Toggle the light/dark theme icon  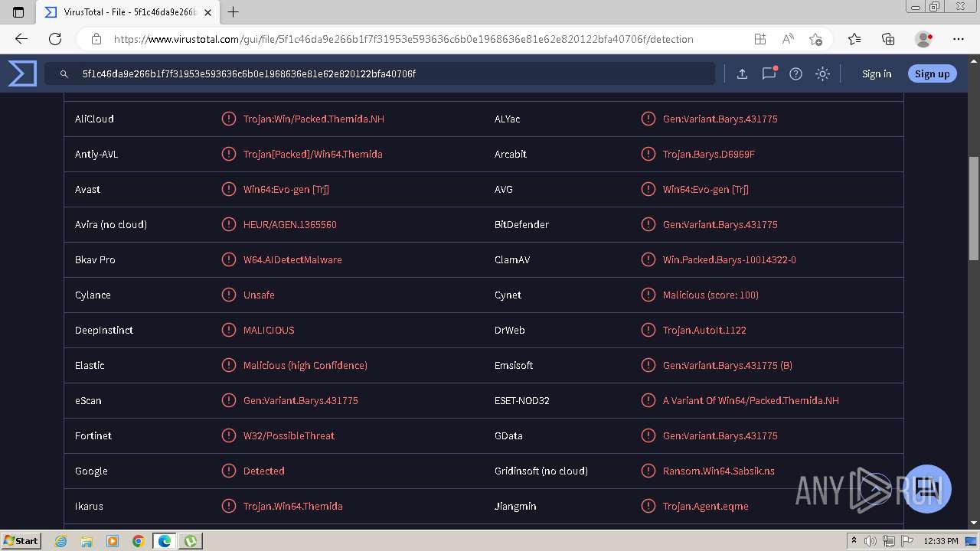point(822,73)
